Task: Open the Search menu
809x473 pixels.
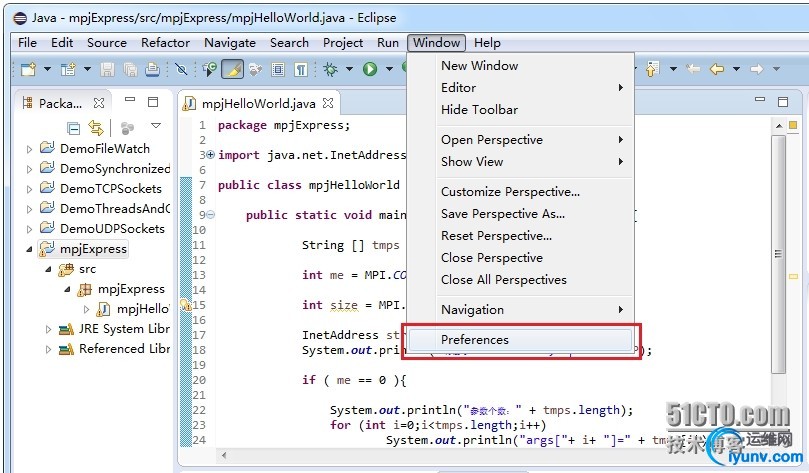Action: [x=289, y=43]
